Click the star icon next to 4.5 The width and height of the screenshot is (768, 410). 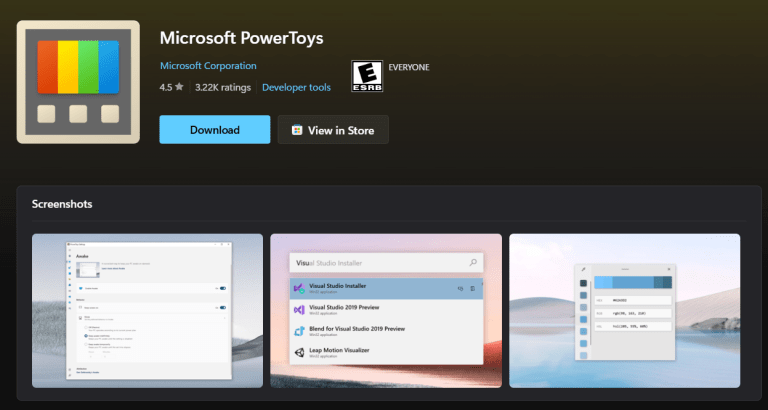pyautogui.click(x=179, y=87)
